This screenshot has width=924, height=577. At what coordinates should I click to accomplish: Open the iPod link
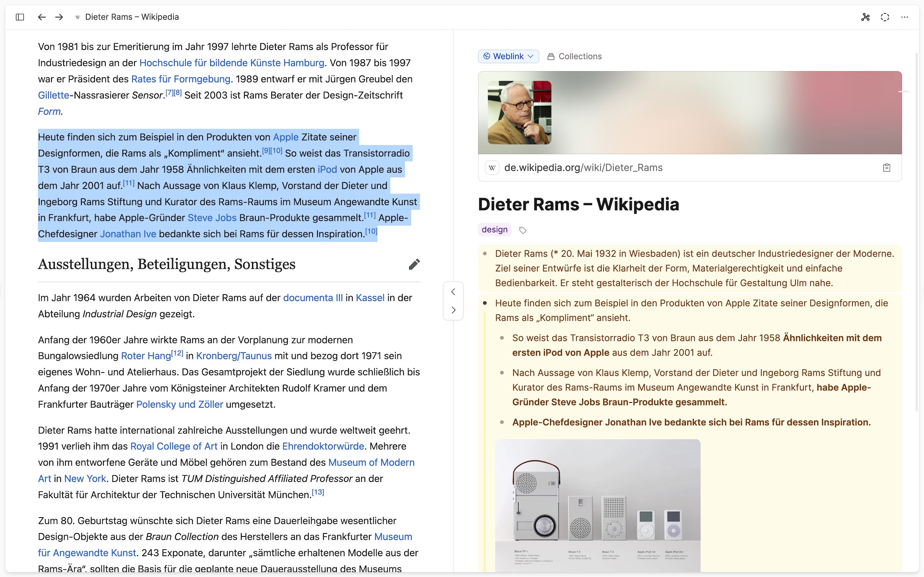click(x=327, y=170)
